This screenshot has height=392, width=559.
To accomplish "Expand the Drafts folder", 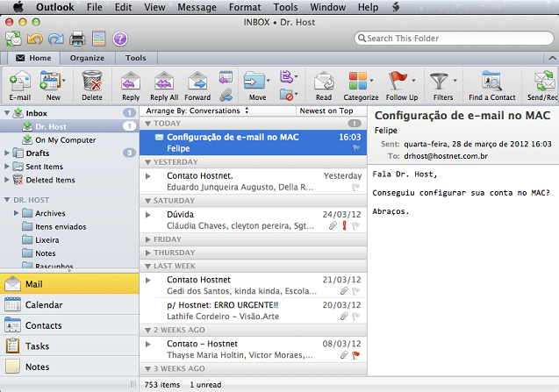I will 8,153.
